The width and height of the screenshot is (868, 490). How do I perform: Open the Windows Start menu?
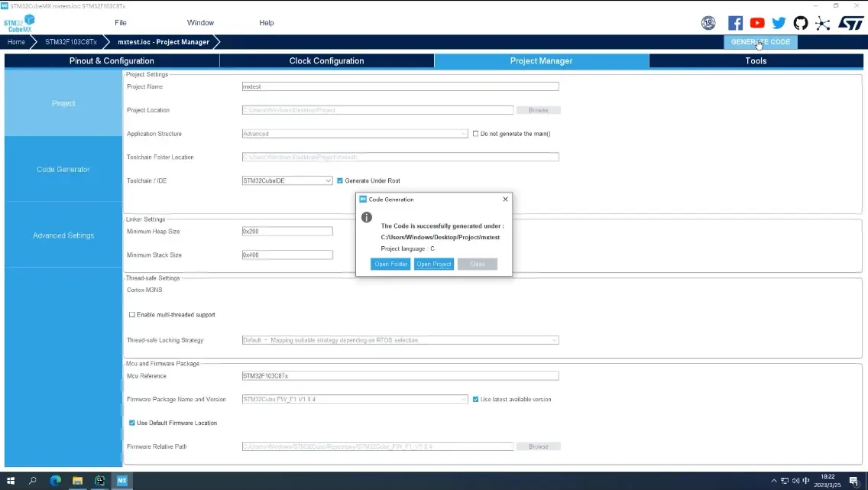point(11,481)
